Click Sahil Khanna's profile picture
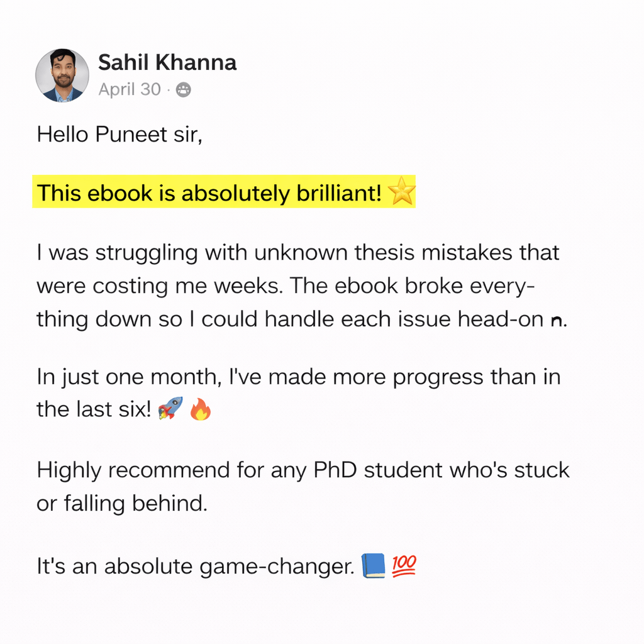Image resolution: width=644 pixels, height=644 pixels. 62,75
